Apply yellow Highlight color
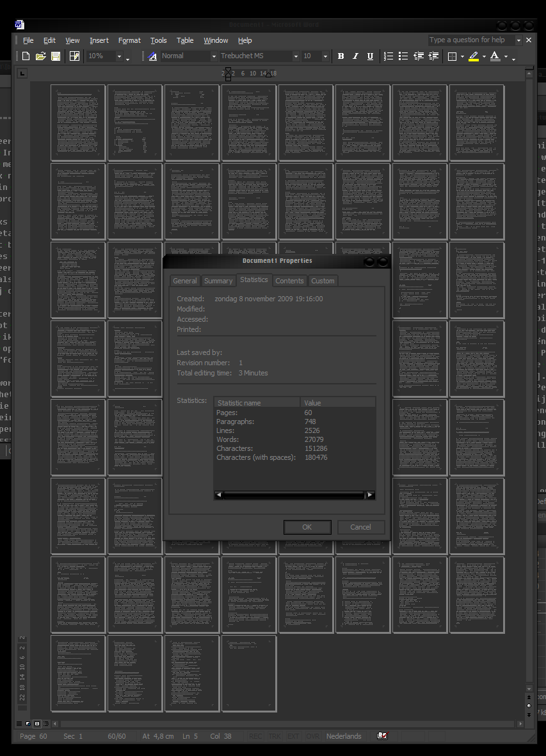The height and width of the screenshot is (756, 546). [x=474, y=56]
